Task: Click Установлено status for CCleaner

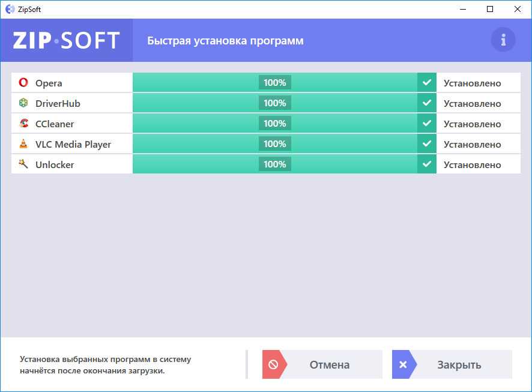Action: (x=473, y=124)
